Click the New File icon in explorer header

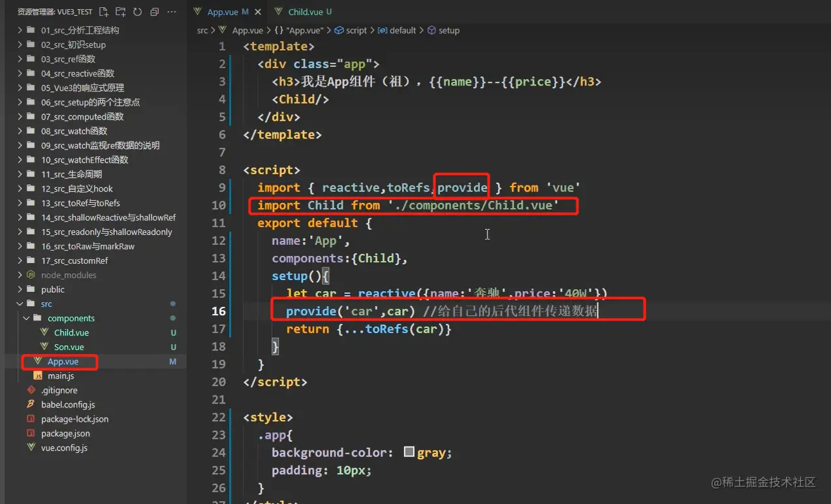(x=104, y=12)
